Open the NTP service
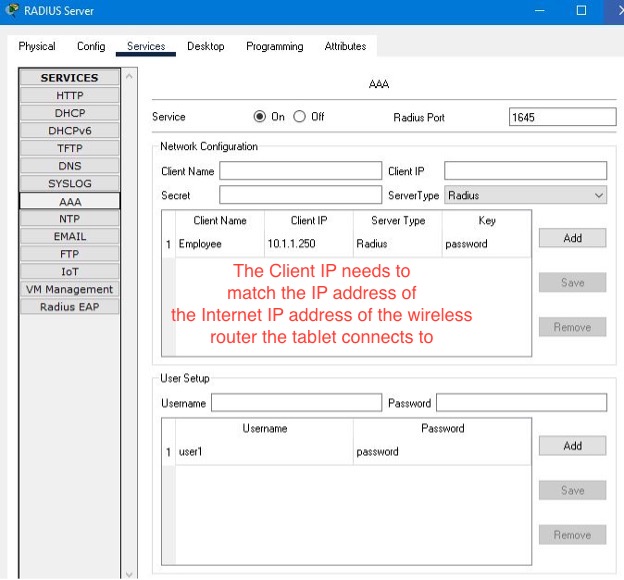This screenshot has height=580, width=624. tap(70, 219)
